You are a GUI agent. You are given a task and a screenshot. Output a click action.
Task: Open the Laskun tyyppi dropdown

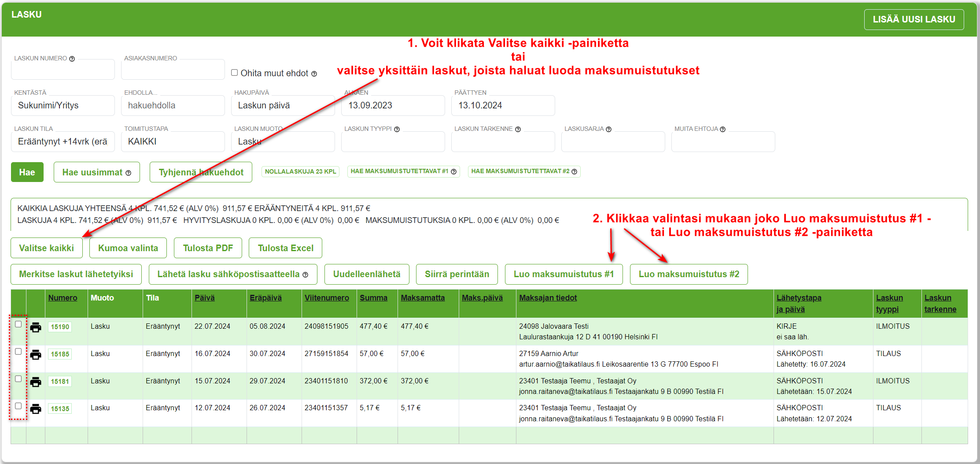pos(393,142)
